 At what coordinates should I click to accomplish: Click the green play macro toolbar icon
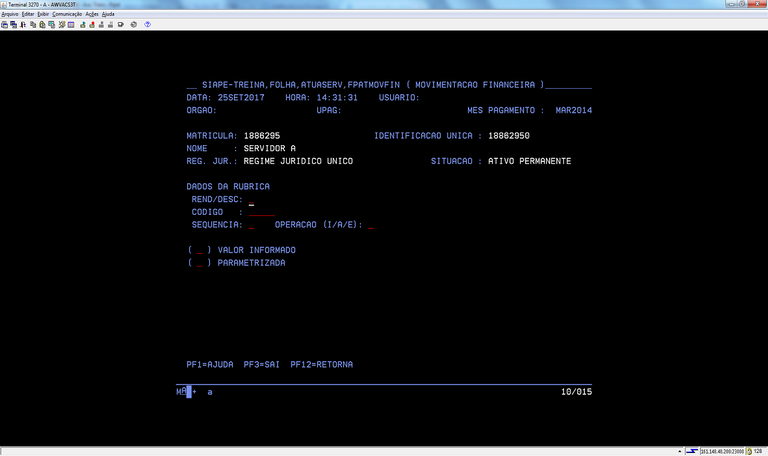[x=83, y=24]
